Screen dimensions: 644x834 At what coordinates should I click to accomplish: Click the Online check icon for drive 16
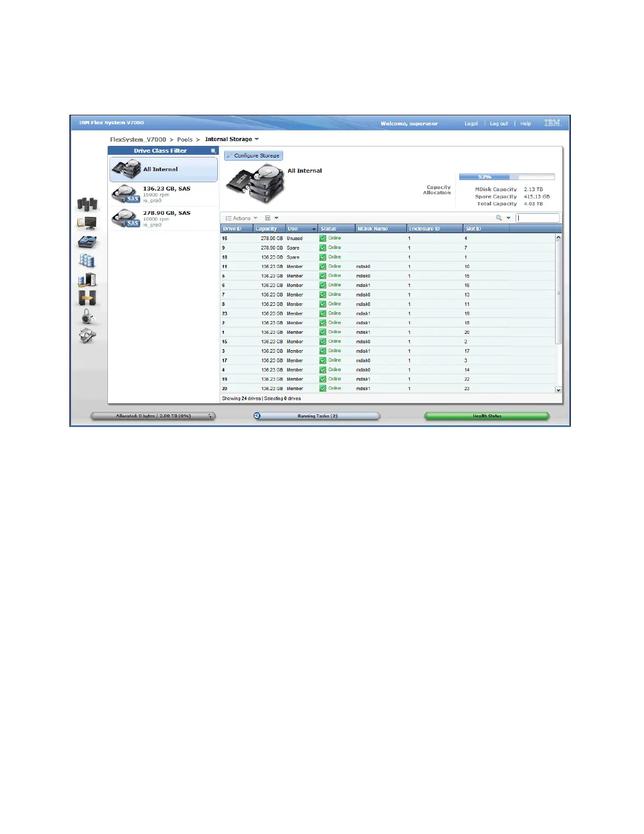tap(323, 239)
